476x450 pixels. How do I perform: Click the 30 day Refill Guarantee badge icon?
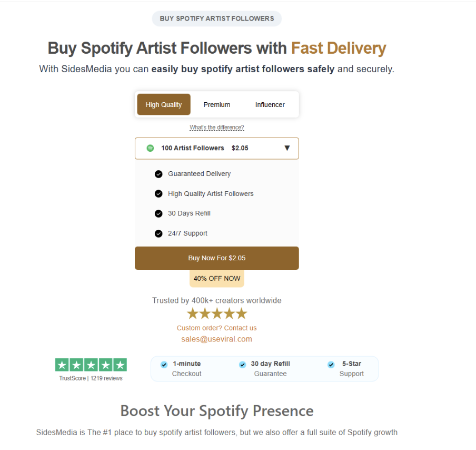(242, 364)
